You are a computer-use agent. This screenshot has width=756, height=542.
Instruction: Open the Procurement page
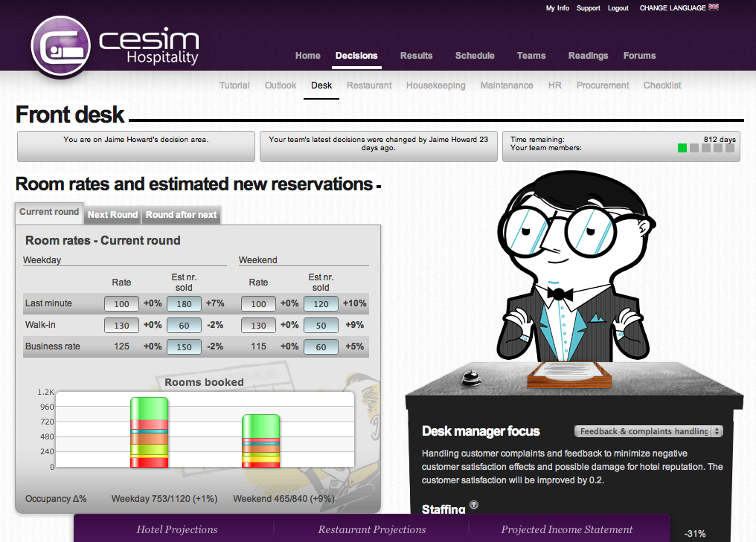click(x=602, y=86)
